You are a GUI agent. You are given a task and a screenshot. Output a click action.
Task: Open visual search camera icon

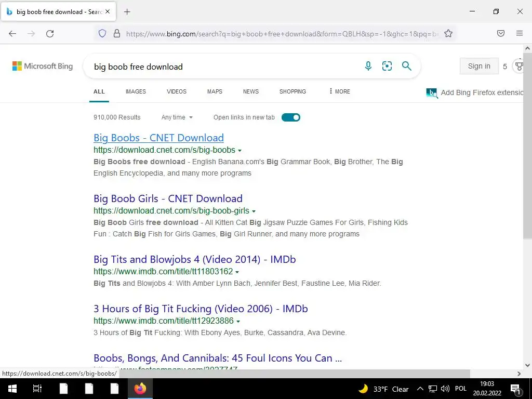click(x=387, y=66)
